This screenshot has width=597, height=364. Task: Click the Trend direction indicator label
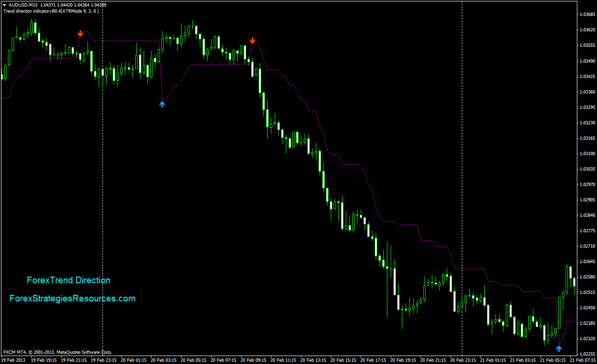[51, 11]
